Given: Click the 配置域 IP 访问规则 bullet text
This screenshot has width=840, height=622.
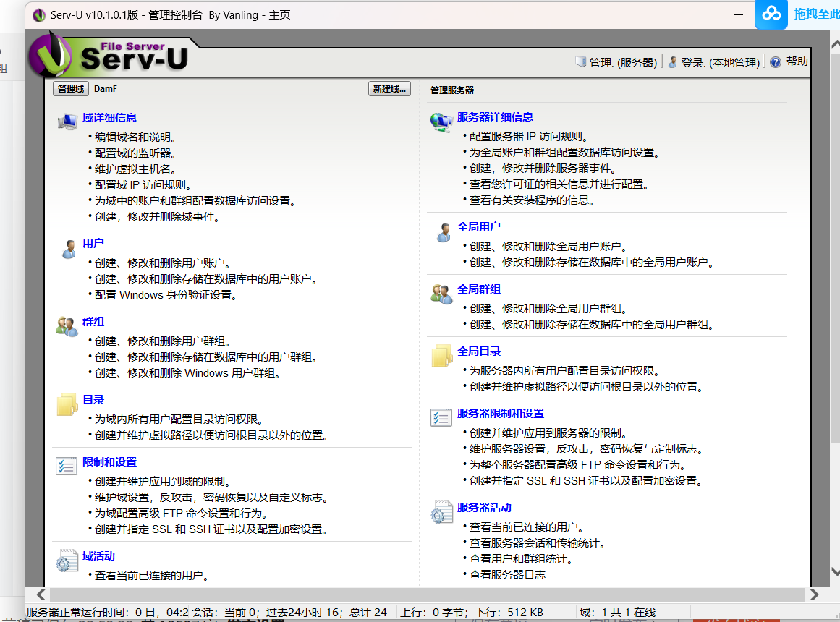Looking at the screenshot, I should [x=143, y=185].
